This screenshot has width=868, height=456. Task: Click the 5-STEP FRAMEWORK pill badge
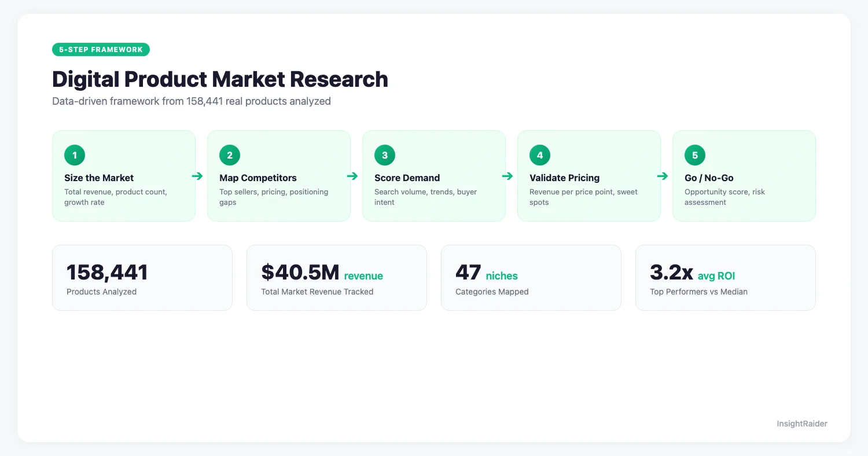click(x=101, y=49)
